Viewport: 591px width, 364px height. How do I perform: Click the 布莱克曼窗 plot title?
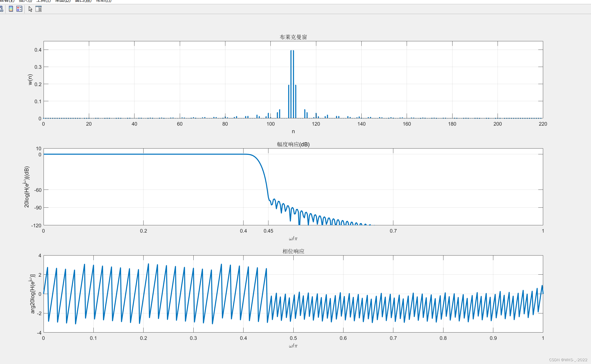[293, 37]
